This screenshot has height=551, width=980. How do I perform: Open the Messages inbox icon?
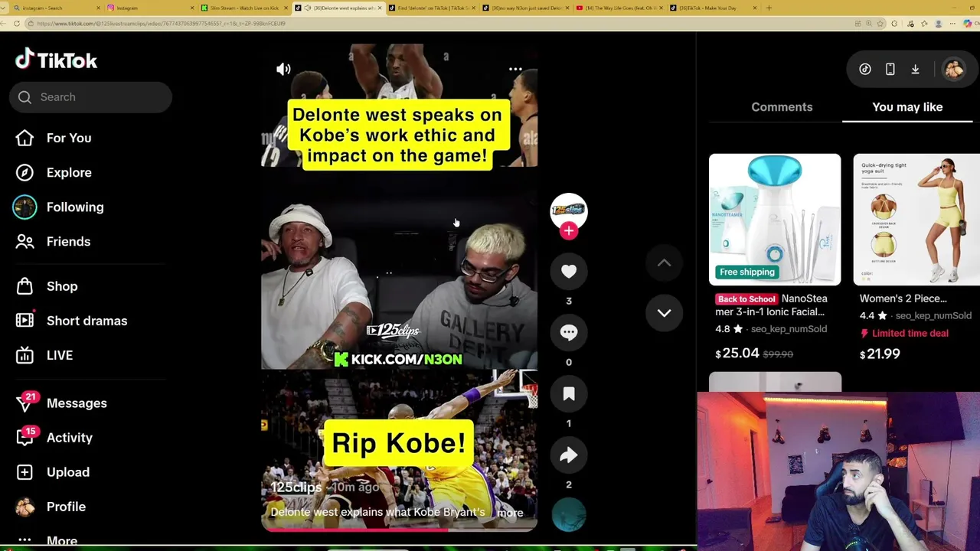[x=25, y=403]
